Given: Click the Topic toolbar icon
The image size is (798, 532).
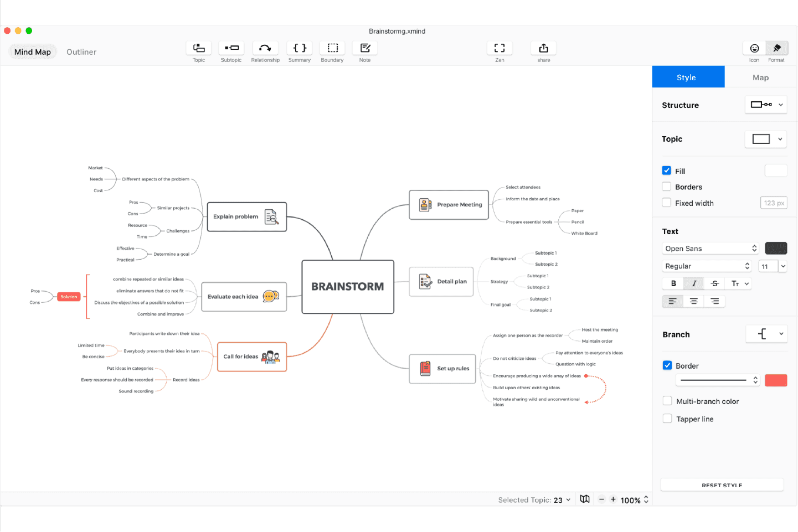Looking at the screenshot, I should coord(199,48).
